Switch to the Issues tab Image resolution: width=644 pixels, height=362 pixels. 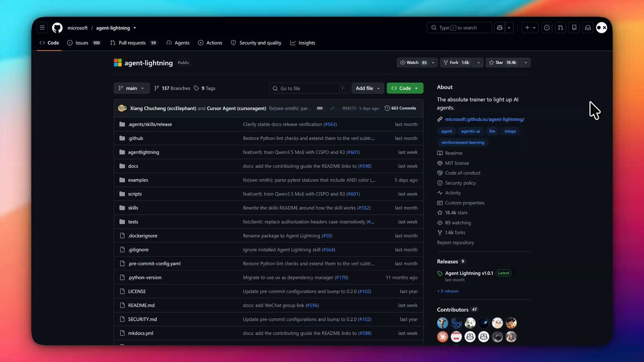[84, 43]
